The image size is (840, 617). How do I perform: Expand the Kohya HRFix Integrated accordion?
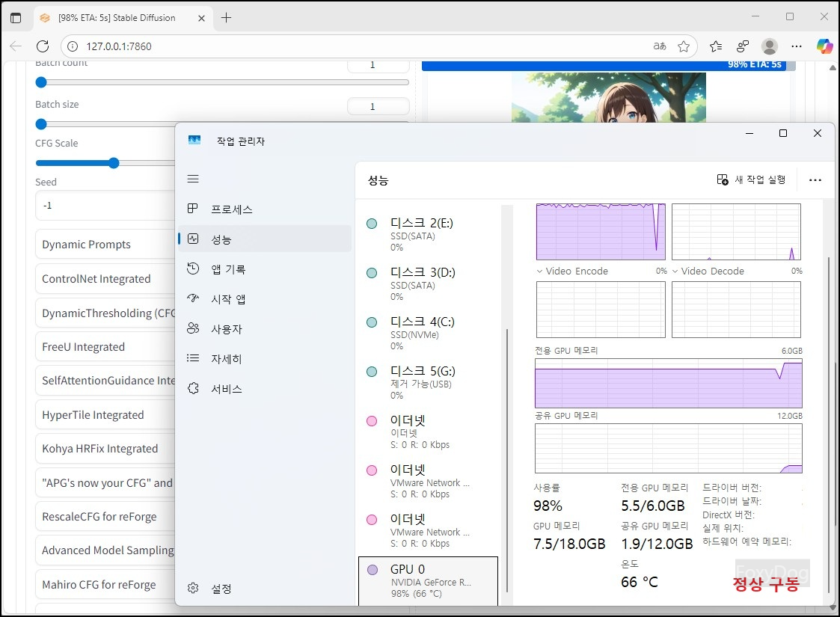(x=105, y=448)
